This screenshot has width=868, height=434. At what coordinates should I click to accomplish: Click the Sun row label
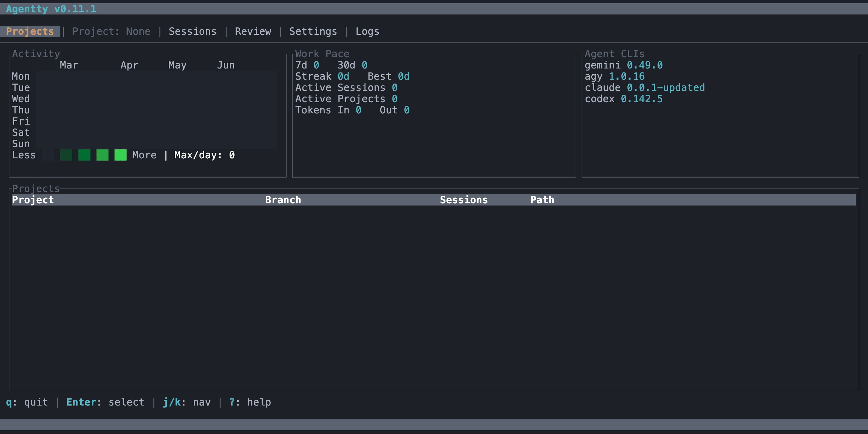pyautogui.click(x=21, y=144)
